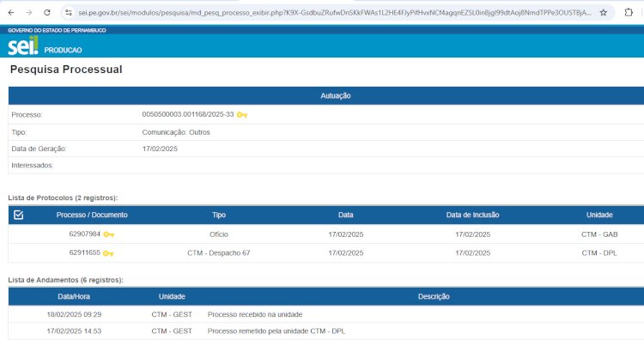Select the process number 0050500003.001168/2025-33 text

[x=188, y=114]
